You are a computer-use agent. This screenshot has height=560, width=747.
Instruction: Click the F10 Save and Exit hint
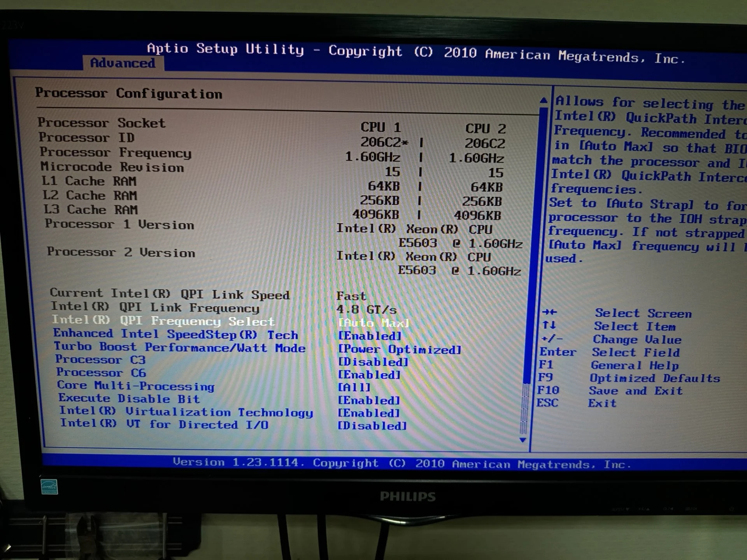tap(610, 390)
